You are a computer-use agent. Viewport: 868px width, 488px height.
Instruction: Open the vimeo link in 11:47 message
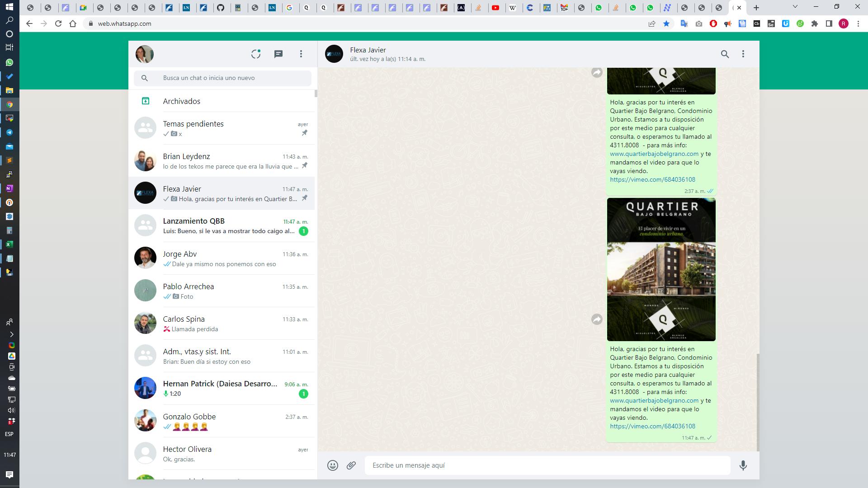(652, 426)
